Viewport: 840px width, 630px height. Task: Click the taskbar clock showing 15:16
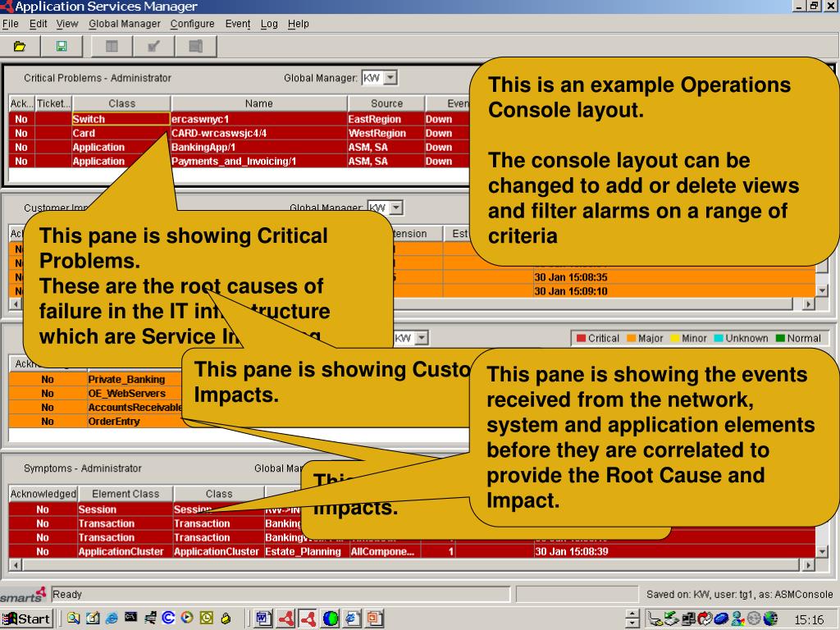point(809,620)
